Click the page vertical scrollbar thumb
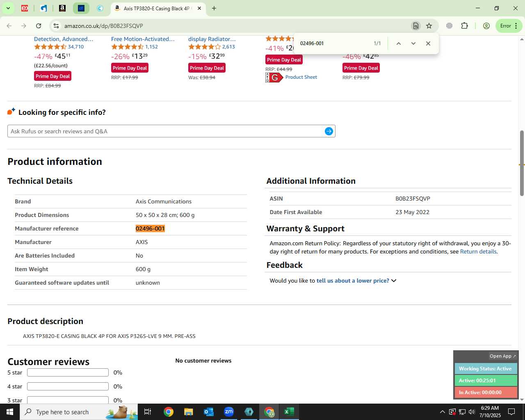This screenshot has height=420, width=525. pyautogui.click(x=522, y=163)
